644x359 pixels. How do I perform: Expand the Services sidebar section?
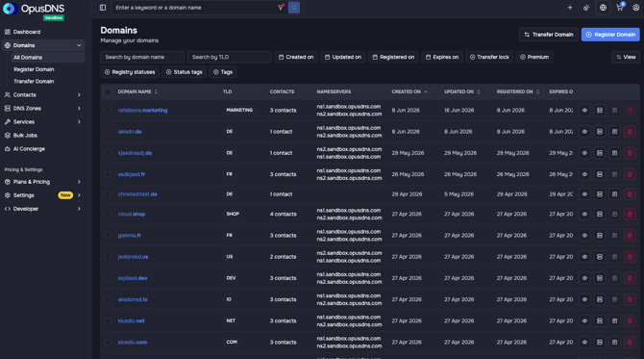79,121
